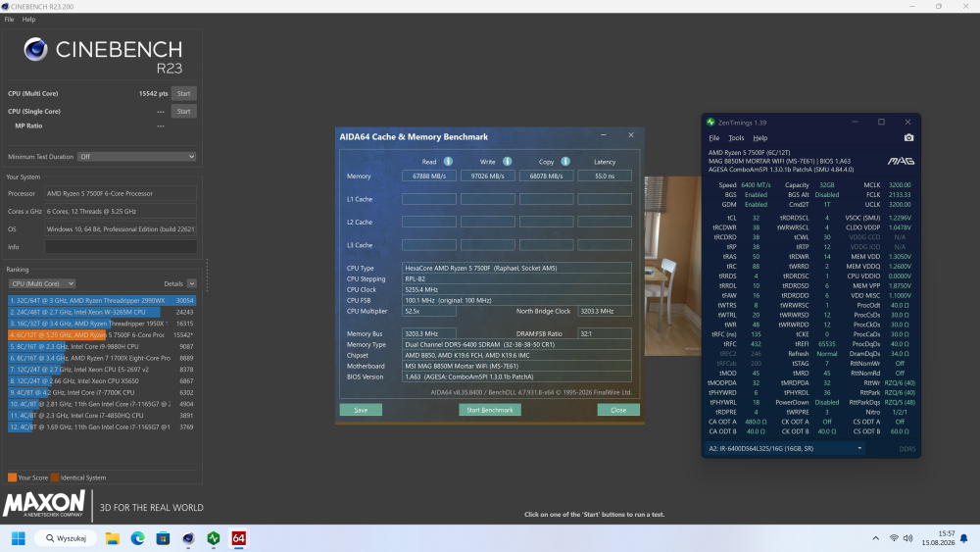The width and height of the screenshot is (980, 552).
Task: Open notifications bell in the taskbar
Action: click(x=963, y=538)
